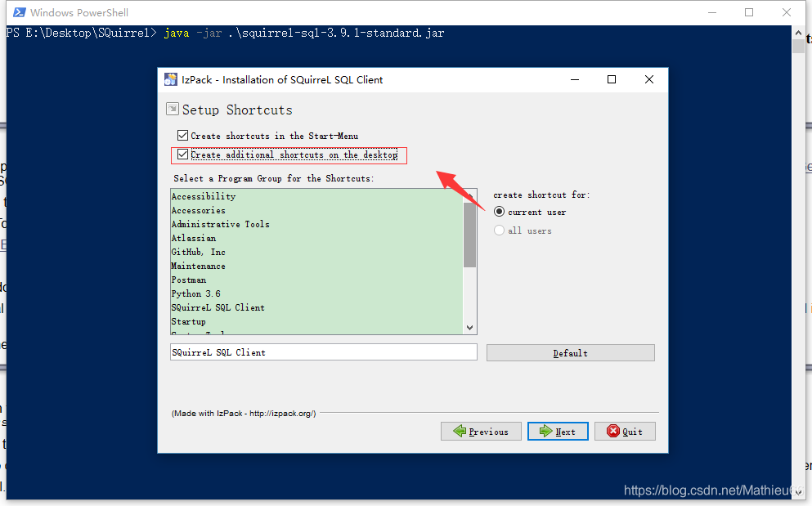Viewport: 812px width, 506px height.
Task: Reset the program group using the Default button
Action: click(x=571, y=352)
